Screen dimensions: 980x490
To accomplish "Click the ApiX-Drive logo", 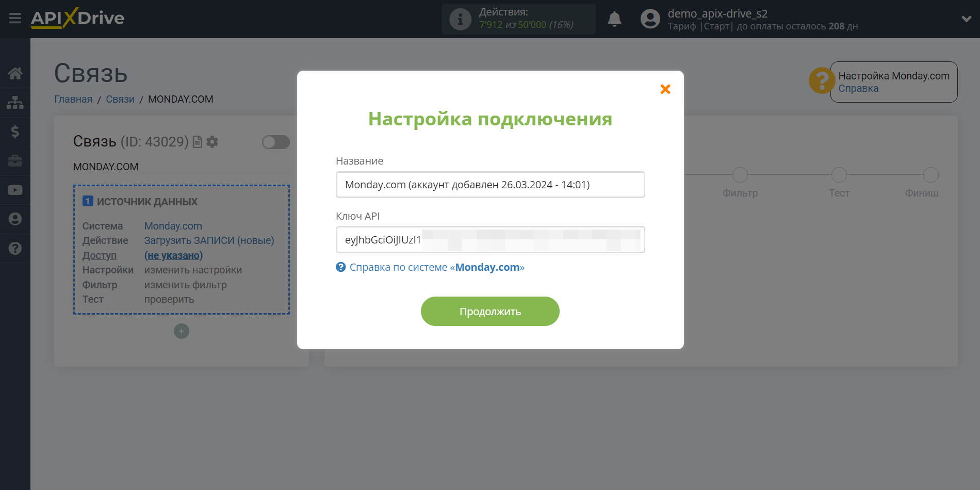I will (x=77, y=18).
